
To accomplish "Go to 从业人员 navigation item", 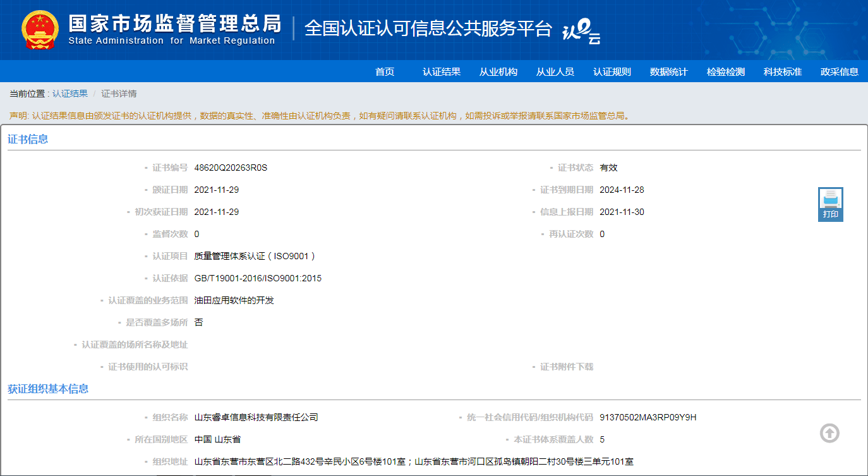I will click(x=555, y=71).
